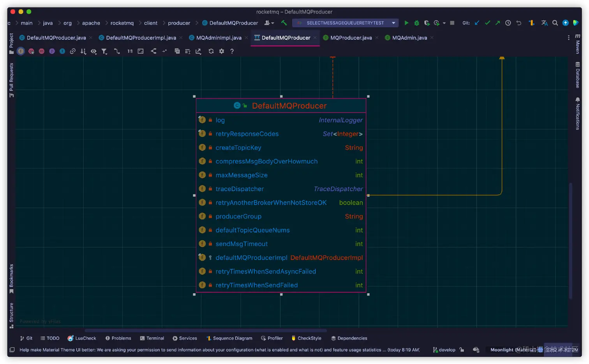Toggle Constructors display in diagram toolbar
The image size is (589, 364).
pos(31,51)
